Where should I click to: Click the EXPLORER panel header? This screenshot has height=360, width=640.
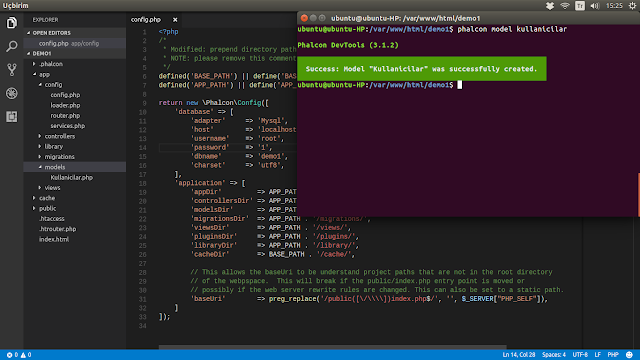pyautogui.click(x=45, y=20)
